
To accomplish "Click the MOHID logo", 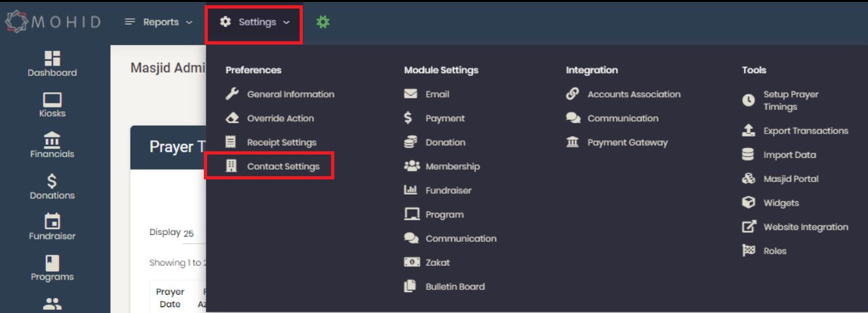I will (x=53, y=22).
